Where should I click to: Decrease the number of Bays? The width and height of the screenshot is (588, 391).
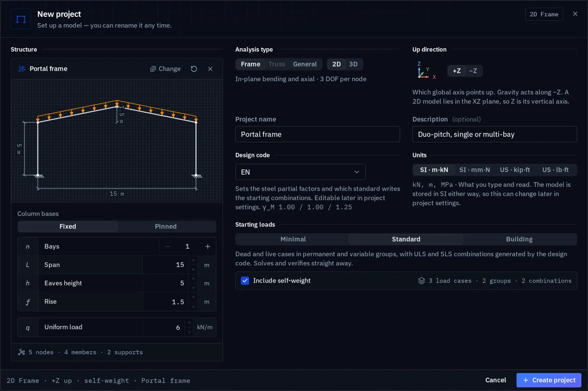point(167,247)
